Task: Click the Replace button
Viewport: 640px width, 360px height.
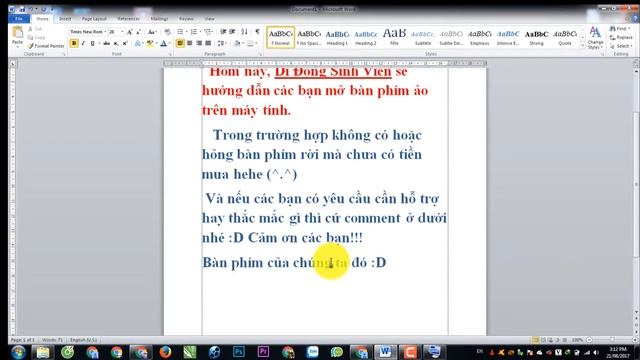Action: coord(621,38)
